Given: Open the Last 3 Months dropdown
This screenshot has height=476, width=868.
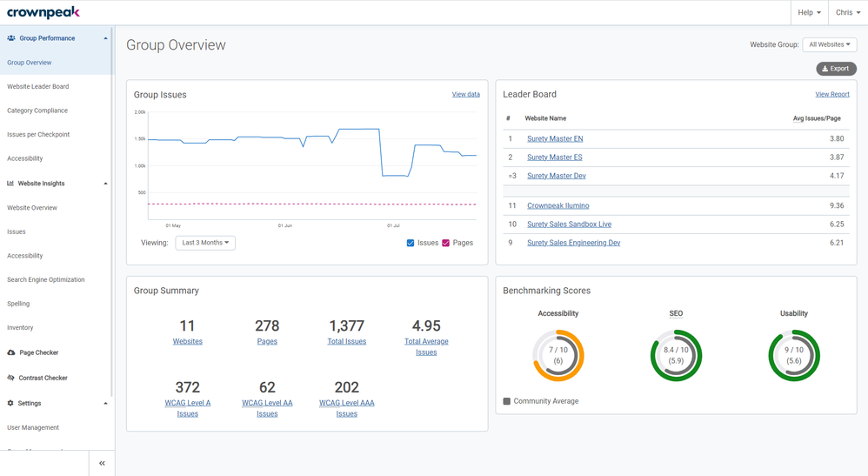Looking at the screenshot, I should pos(205,243).
